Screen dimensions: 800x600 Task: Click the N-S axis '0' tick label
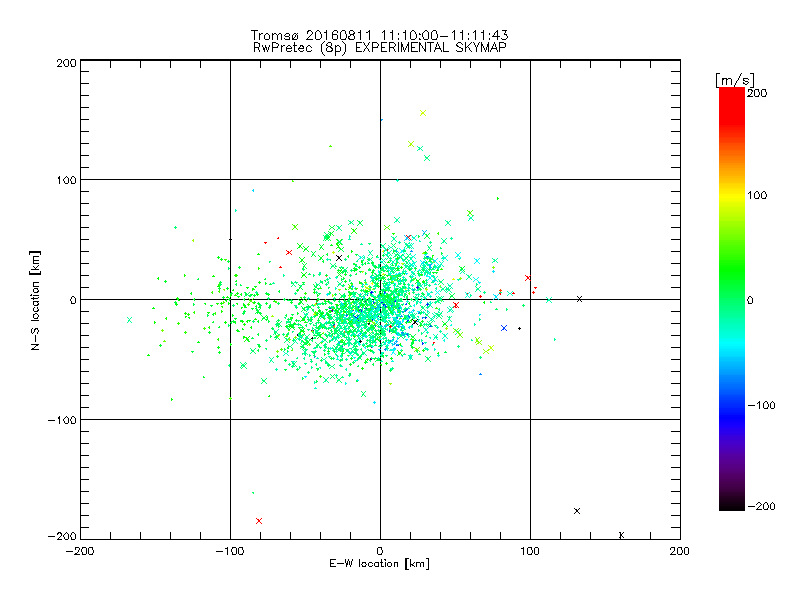(x=73, y=300)
